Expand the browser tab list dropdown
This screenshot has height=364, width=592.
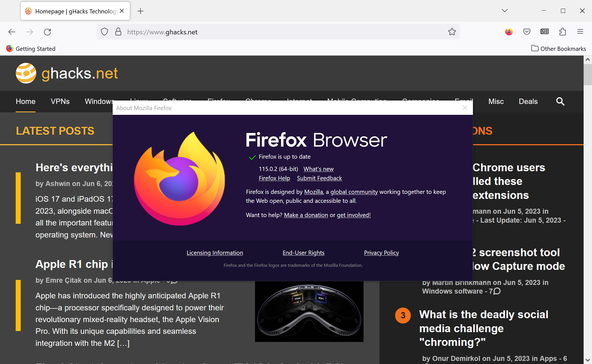pyautogui.click(x=504, y=10)
